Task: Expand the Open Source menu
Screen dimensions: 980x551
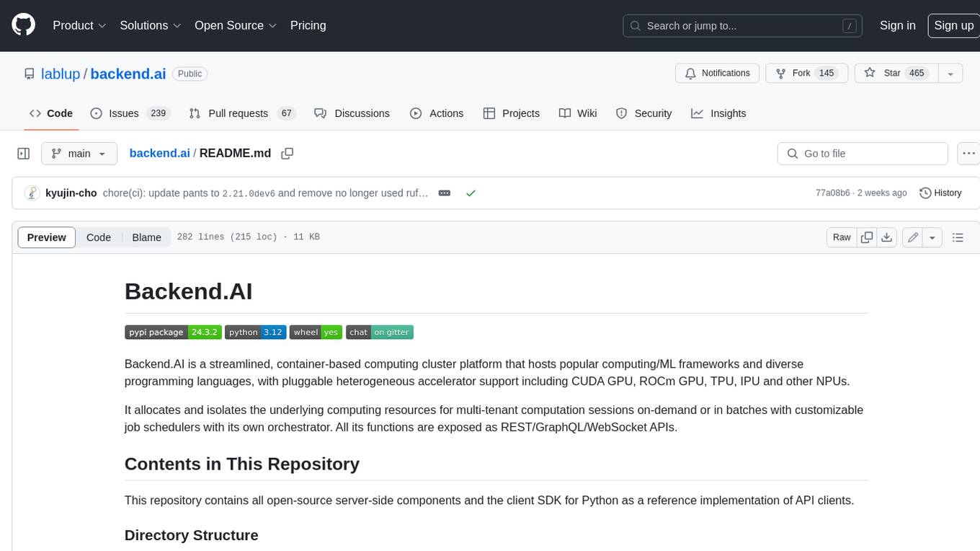Action: click(236, 25)
